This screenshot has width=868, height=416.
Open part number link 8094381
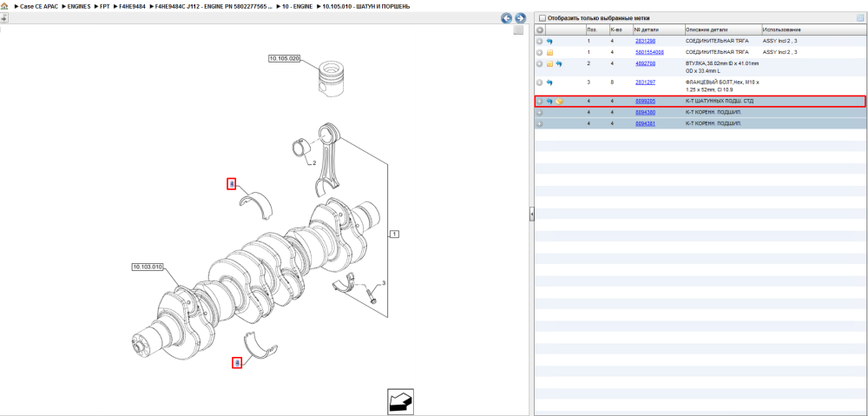point(646,123)
